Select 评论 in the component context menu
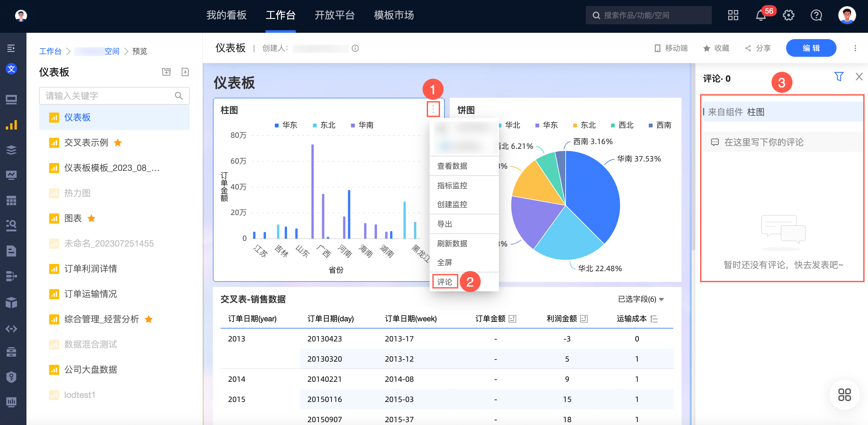 pyautogui.click(x=445, y=282)
